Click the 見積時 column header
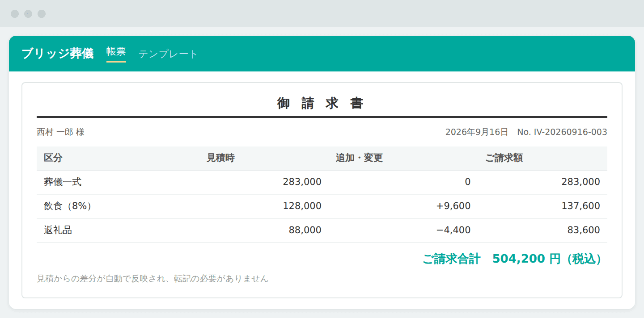 [x=220, y=158]
